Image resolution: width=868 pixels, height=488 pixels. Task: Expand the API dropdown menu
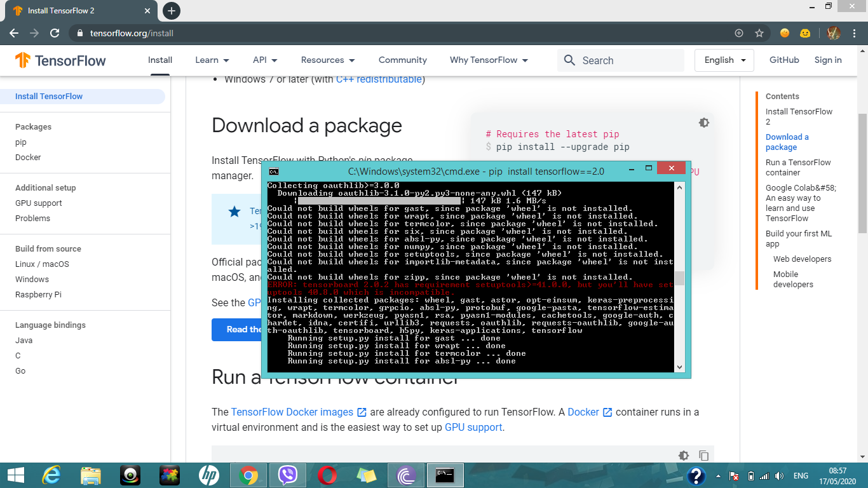pos(265,60)
